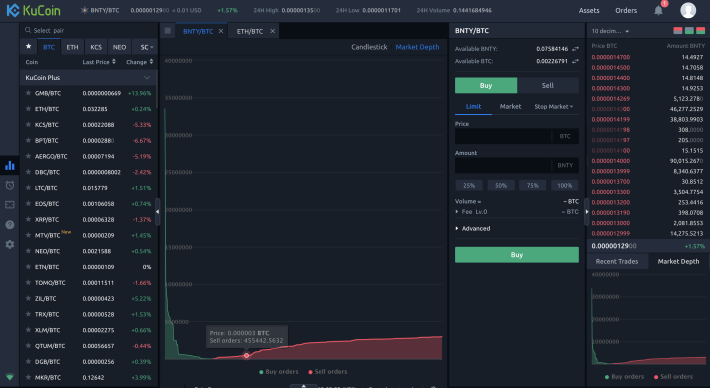Open the alarm clock icon in sidebar

coord(10,185)
